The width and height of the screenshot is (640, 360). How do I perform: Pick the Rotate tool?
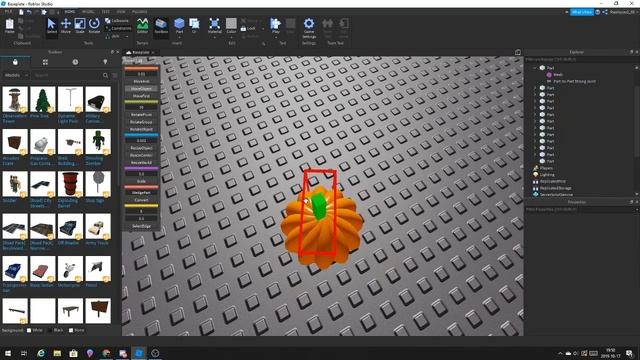point(94,26)
